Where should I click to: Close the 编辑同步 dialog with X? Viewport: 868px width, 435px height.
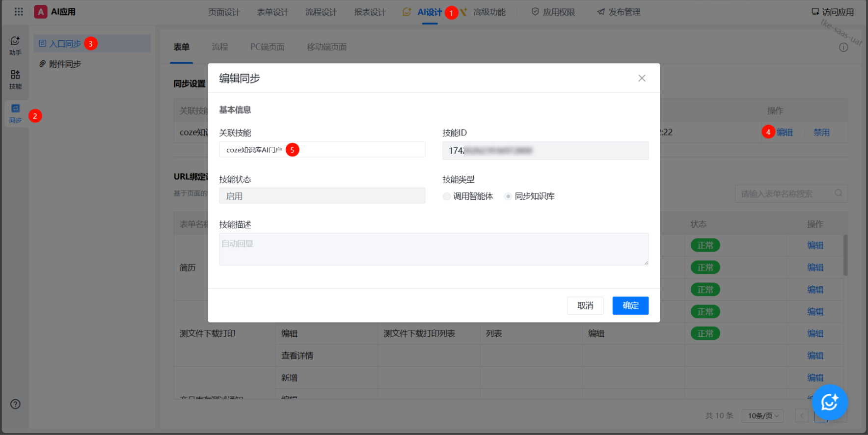click(x=642, y=79)
